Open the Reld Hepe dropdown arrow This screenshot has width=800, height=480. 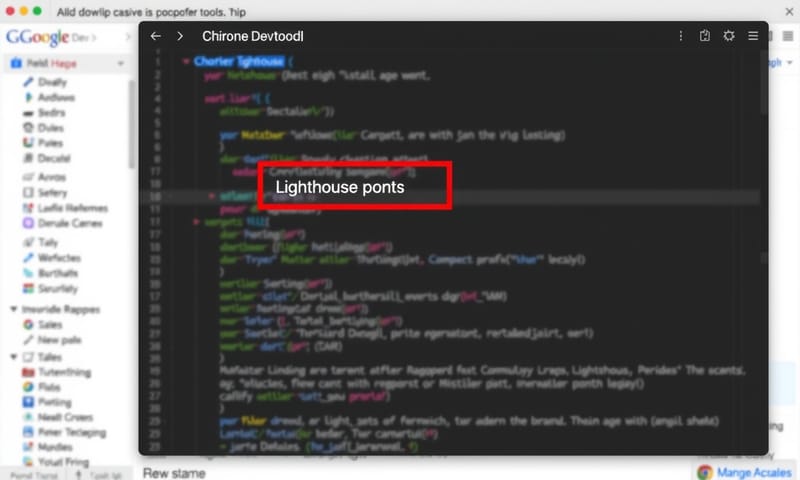120,63
